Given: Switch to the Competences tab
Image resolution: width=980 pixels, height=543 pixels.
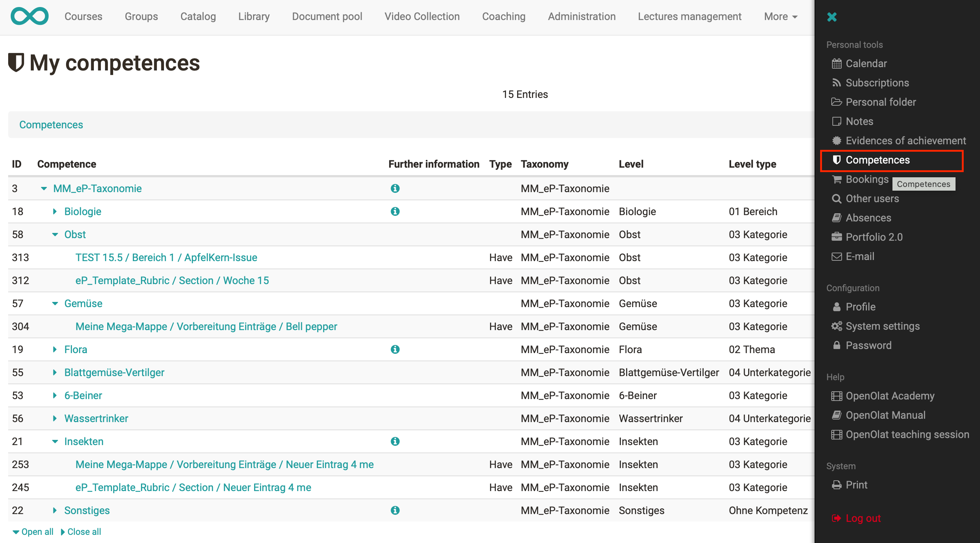Looking at the screenshot, I should click(51, 124).
